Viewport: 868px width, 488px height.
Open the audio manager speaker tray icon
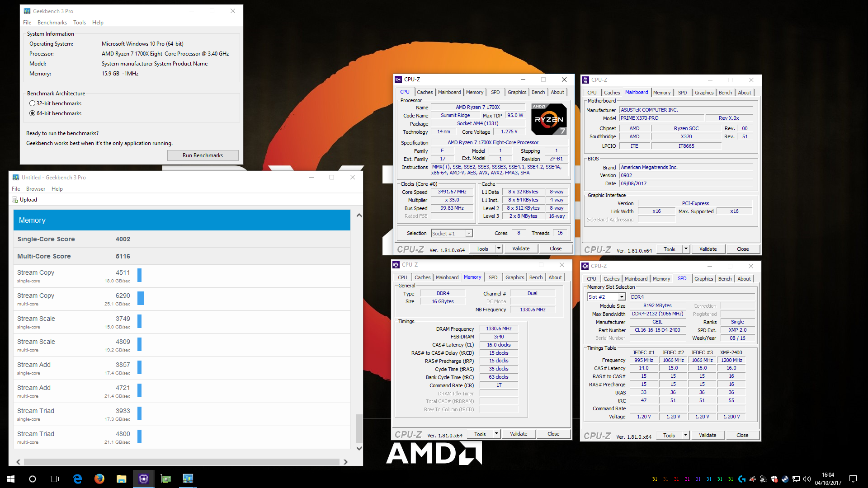[763, 479]
